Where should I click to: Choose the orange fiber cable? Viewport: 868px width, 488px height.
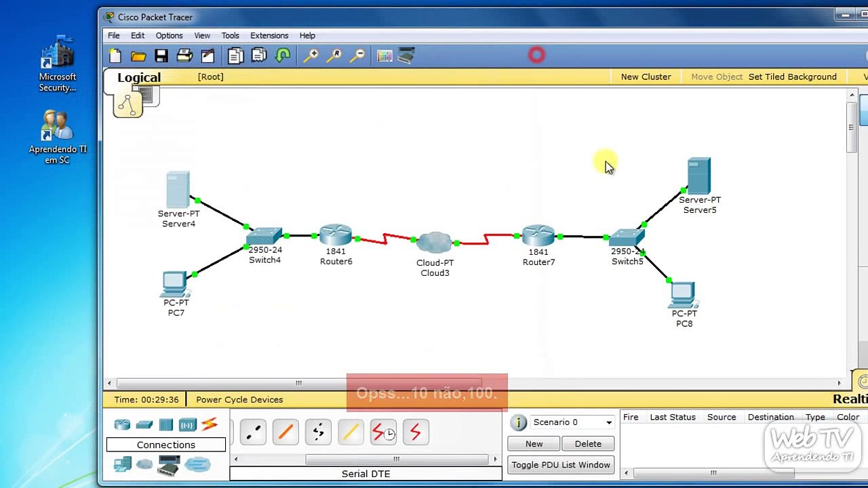tap(285, 432)
